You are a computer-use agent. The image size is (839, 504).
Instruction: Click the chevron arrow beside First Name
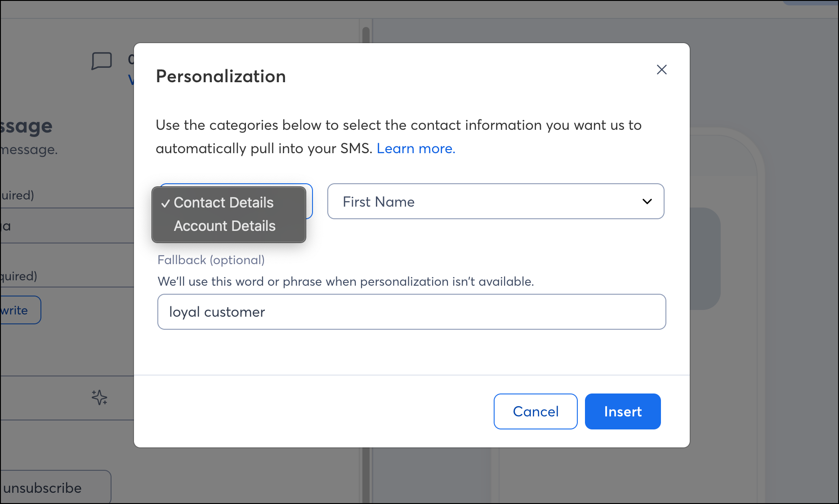(x=647, y=201)
